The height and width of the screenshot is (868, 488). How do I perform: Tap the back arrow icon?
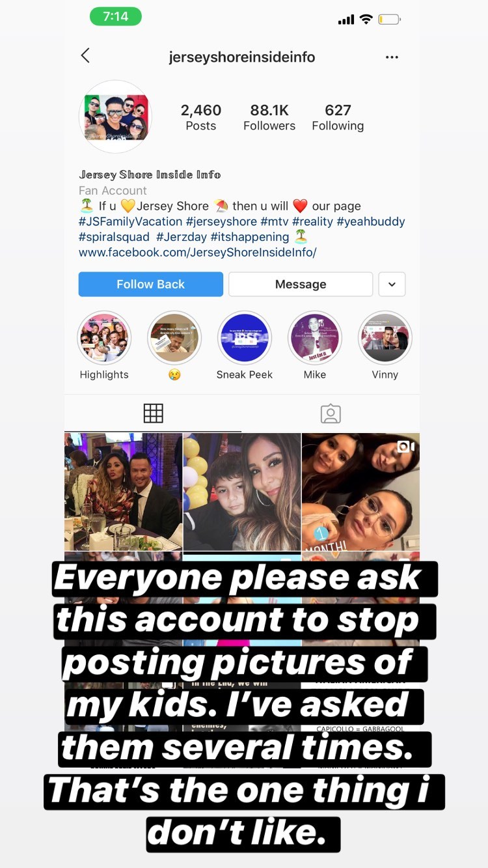tap(85, 56)
